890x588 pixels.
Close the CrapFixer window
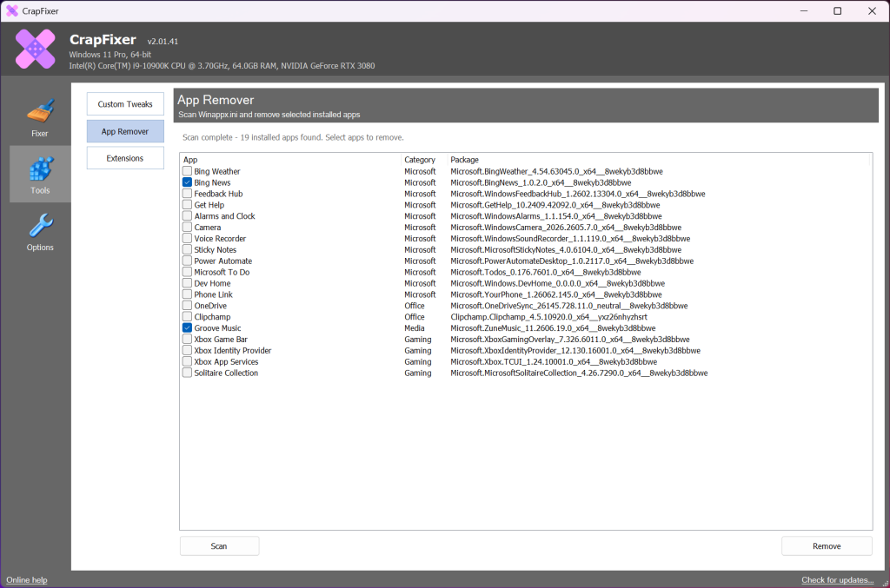tap(872, 10)
